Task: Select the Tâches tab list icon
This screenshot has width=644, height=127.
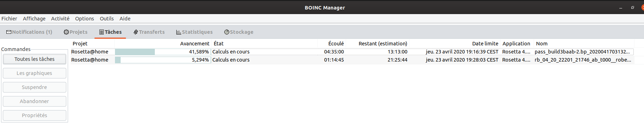Action: 102,32
